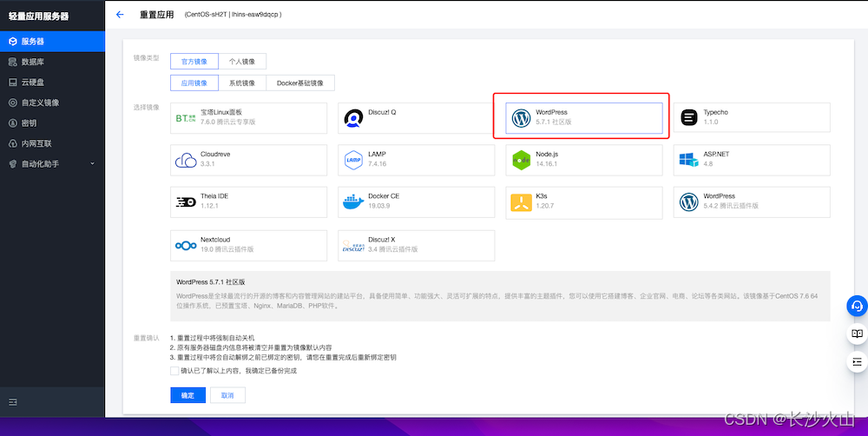This screenshot has height=436, width=868.
Task: Click the 取消 button
Action: 227,395
